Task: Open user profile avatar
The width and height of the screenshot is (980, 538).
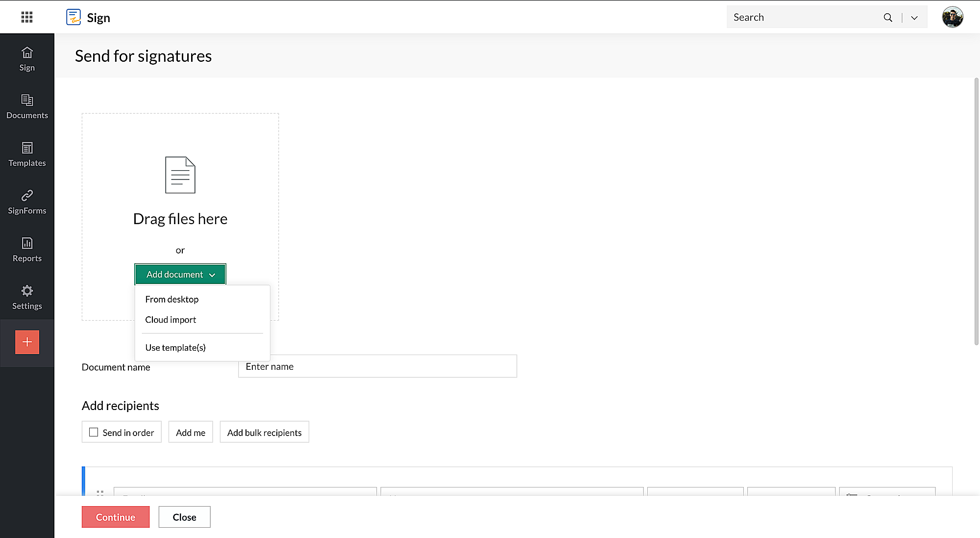Action: [952, 18]
